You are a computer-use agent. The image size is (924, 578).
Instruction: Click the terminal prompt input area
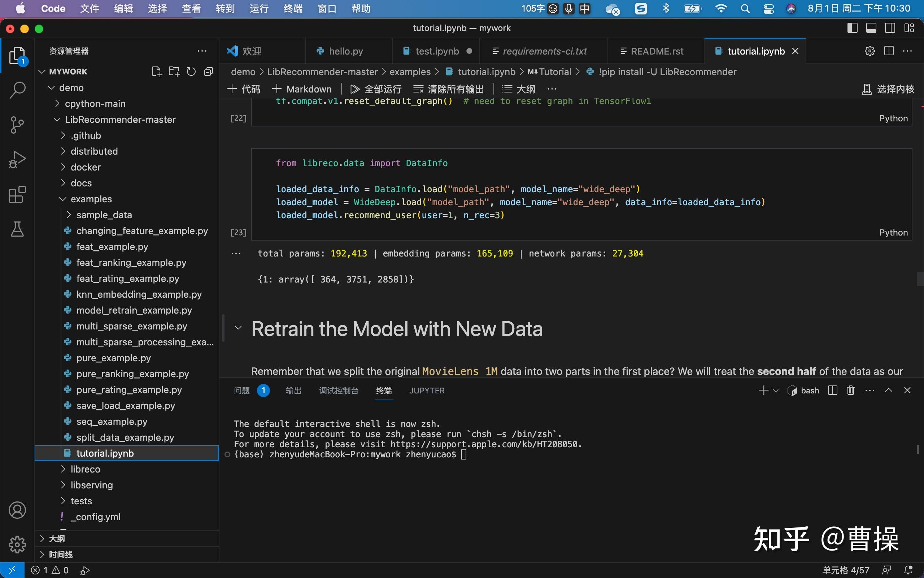463,454
